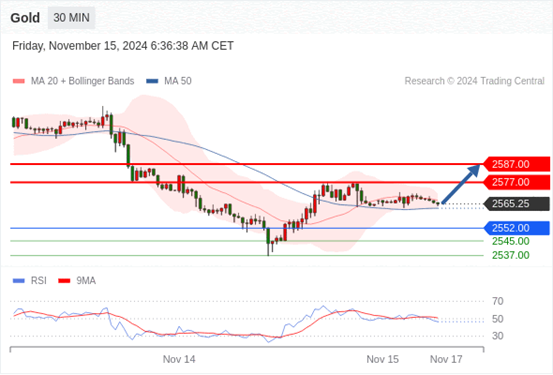
Task: Click the MA 50 blue legend swatch
Action: tap(152, 81)
